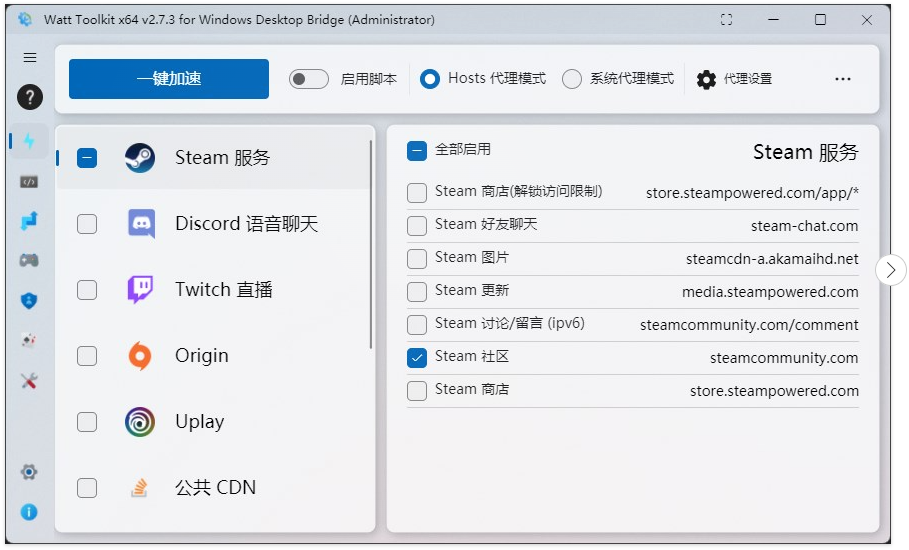
Task: Select the Steam 服务 list item
Action: point(213,158)
